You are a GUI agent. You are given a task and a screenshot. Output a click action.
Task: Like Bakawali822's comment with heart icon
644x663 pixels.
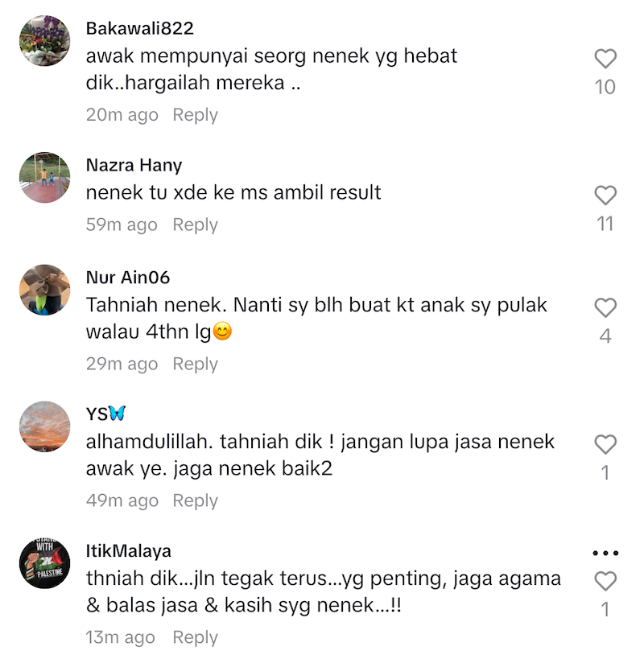click(x=605, y=59)
